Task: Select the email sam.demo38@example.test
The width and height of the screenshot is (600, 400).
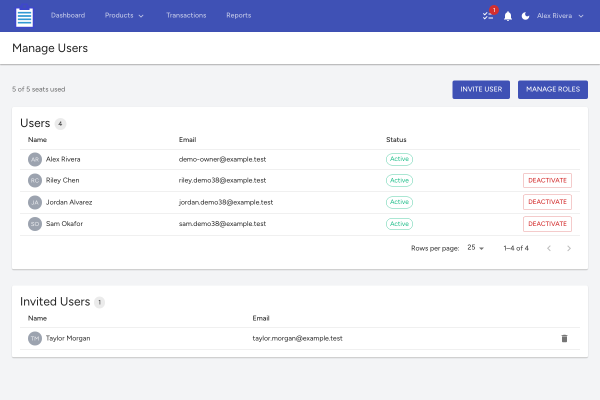Action: point(222,224)
